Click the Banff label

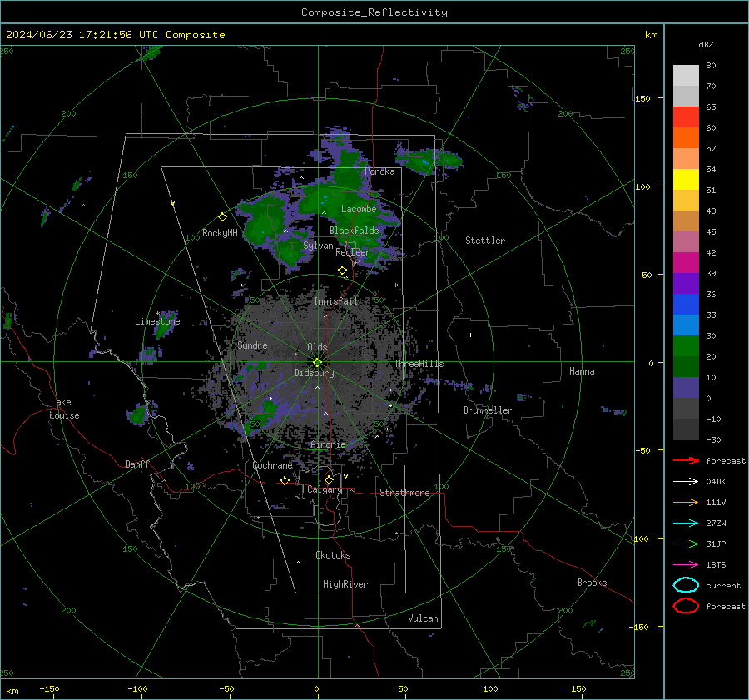(137, 464)
